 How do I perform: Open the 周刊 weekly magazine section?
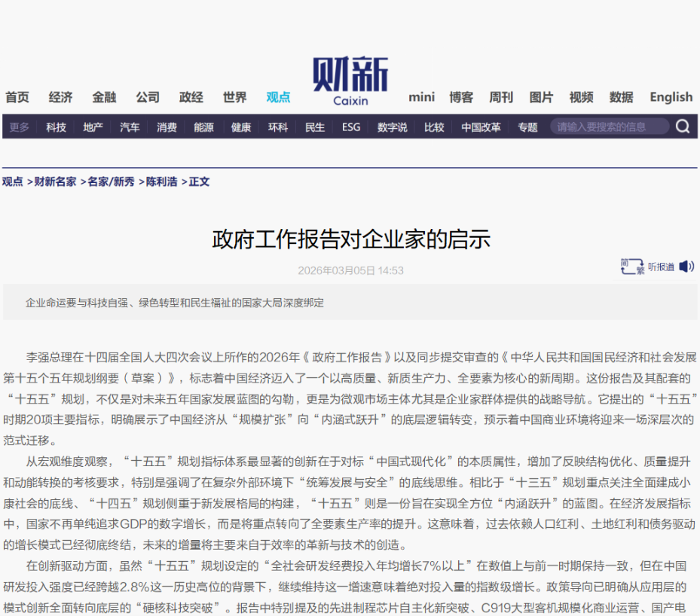501,97
